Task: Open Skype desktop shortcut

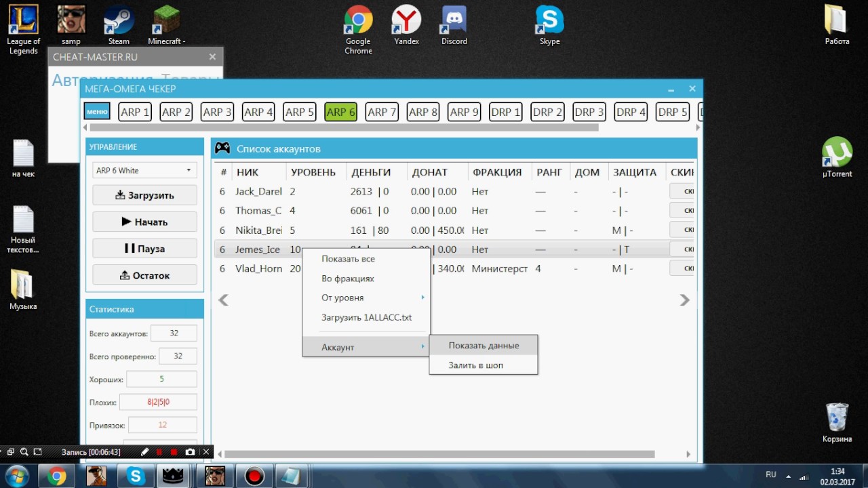Action: pos(549,26)
